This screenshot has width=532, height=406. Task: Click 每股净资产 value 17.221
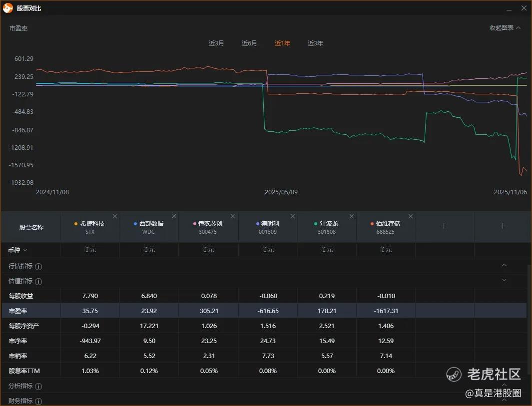149,326
